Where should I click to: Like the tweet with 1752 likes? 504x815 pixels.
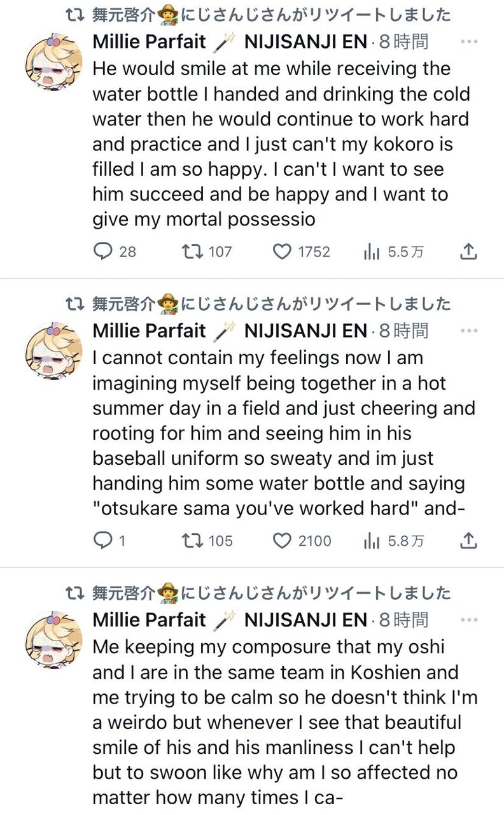282,252
